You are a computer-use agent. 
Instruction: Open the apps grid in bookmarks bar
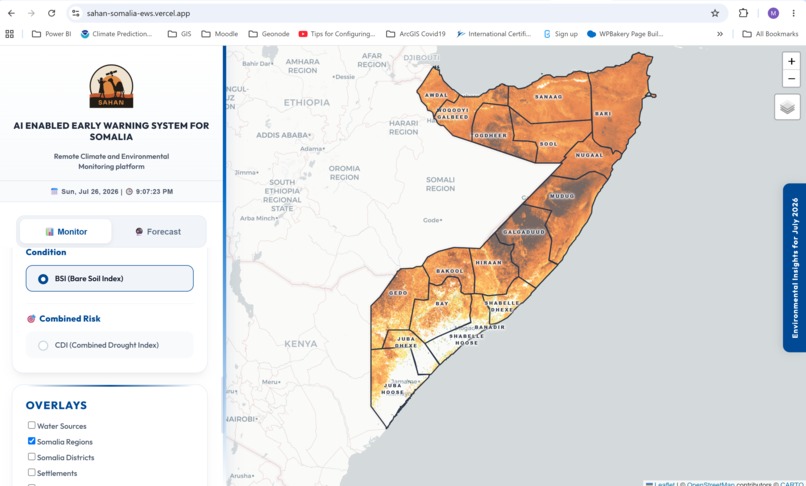tap(9, 34)
